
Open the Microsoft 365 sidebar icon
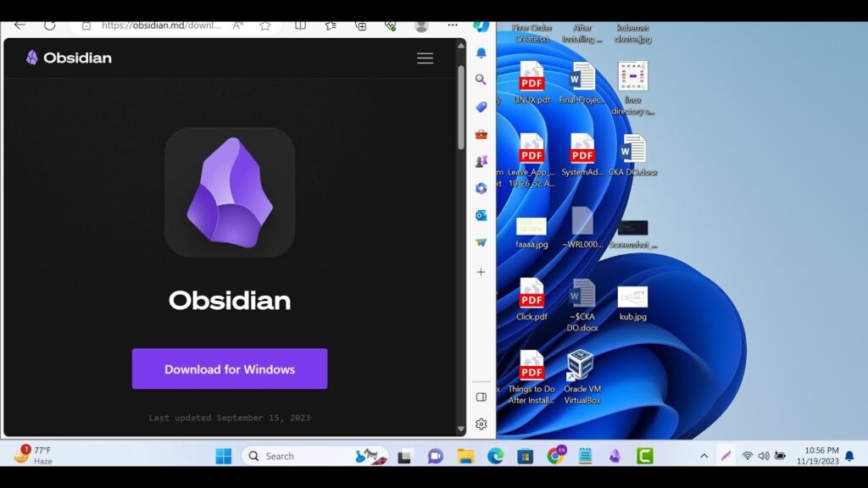coord(481,188)
